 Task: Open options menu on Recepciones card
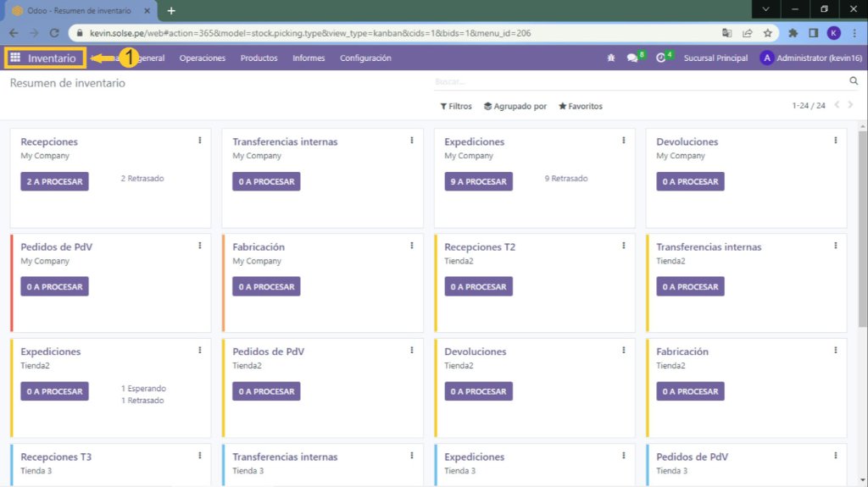coord(200,141)
